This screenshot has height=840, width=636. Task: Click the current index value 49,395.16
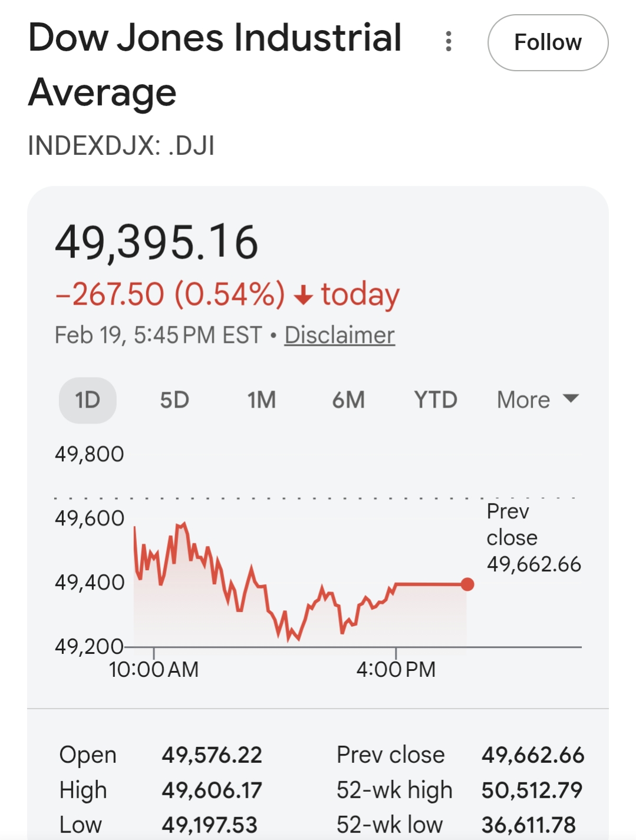tap(156, 242)
